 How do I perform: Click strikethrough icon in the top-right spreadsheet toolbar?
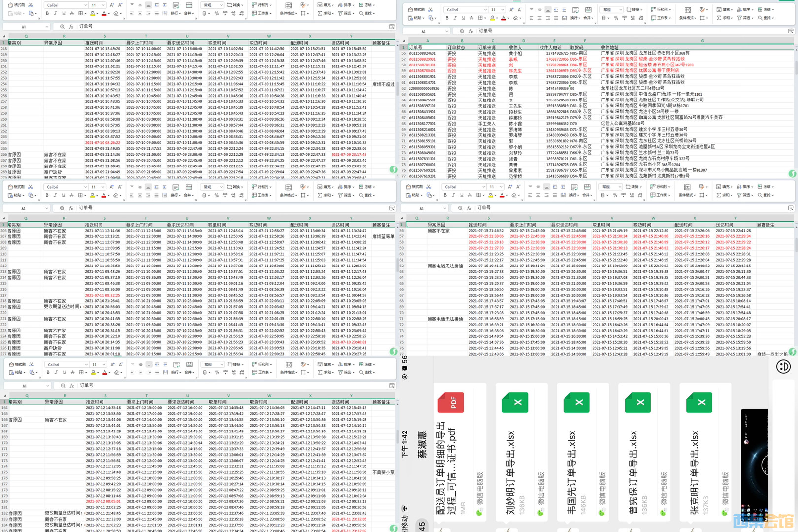coord(471,18)
